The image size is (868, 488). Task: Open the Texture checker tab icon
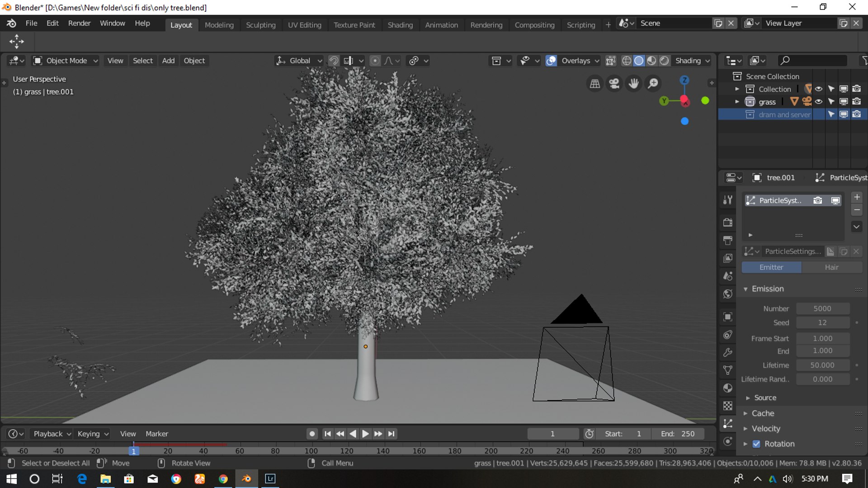pos(728,406)
